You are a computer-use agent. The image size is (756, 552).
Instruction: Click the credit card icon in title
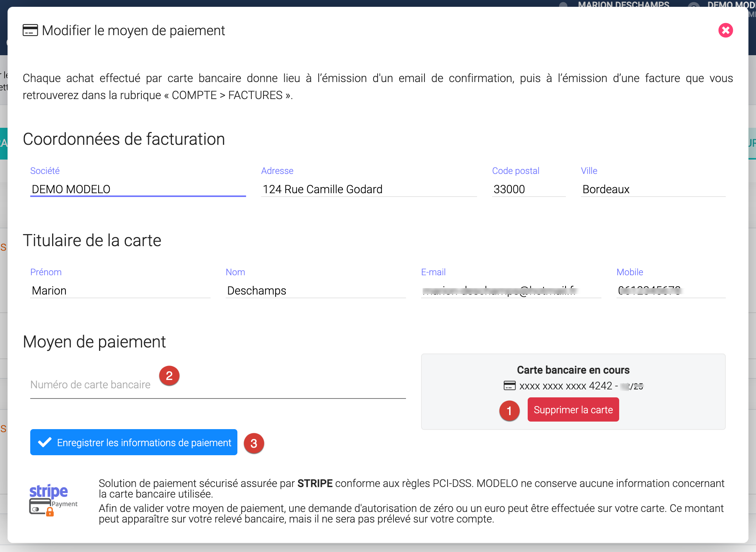30,30
